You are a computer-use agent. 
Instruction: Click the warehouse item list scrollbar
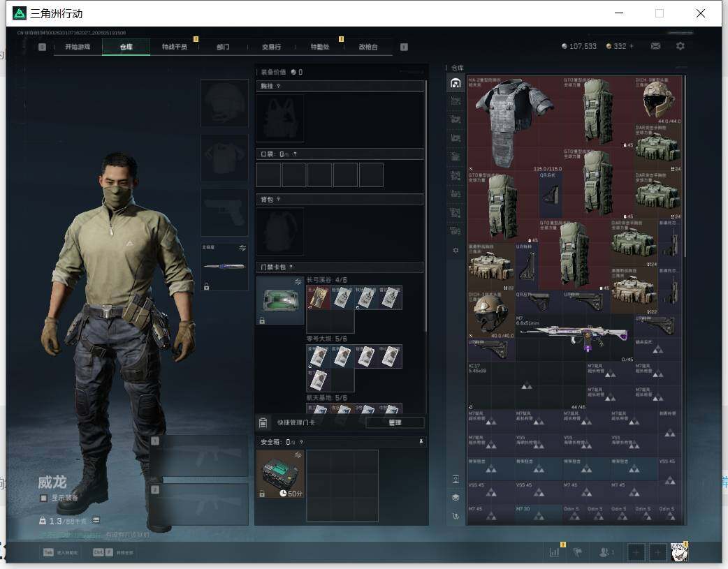[685, 165]
